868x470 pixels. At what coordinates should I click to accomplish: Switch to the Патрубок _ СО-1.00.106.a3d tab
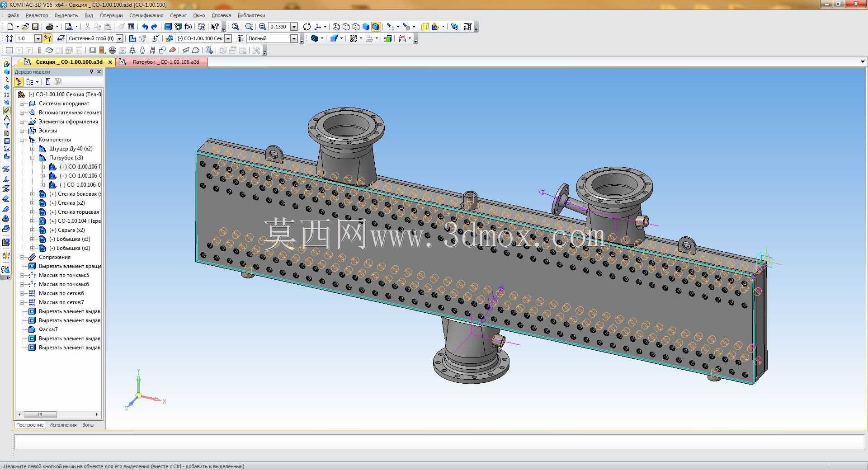click(x=162, y=62)
